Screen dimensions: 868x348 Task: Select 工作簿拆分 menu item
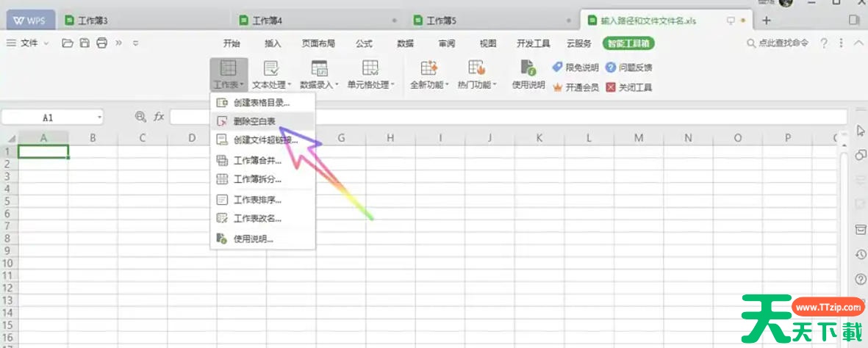point(262,179)
